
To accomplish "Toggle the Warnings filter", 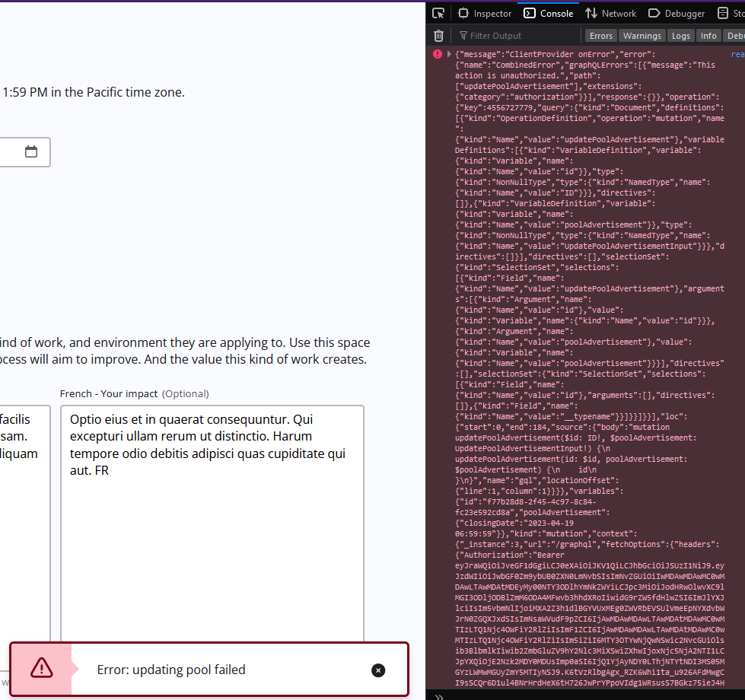I will pos(642,35).
